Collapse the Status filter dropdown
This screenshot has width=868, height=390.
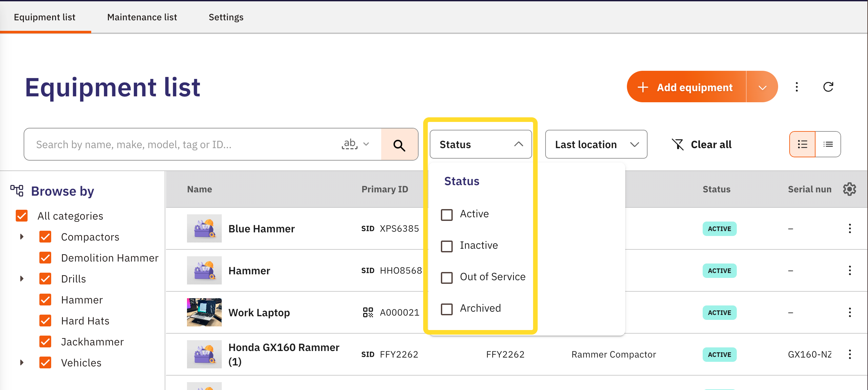[x=481, y=144]
